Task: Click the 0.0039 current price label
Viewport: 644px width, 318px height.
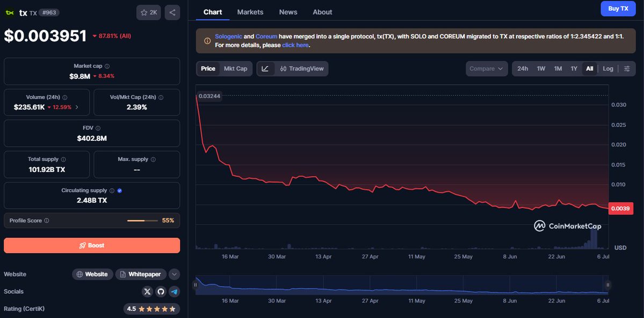Action: (620, 209)
